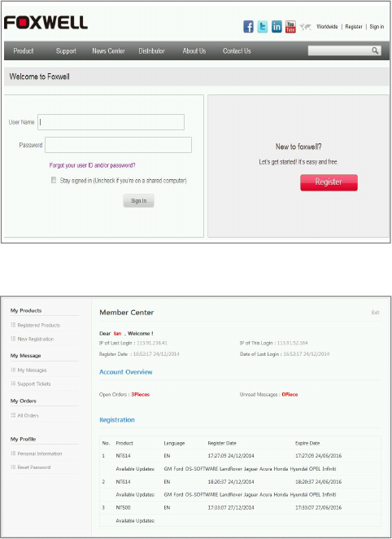Screen dimensions: 392x539
Task: Open Support Tickets under My Message
Action: click(34, 384)
